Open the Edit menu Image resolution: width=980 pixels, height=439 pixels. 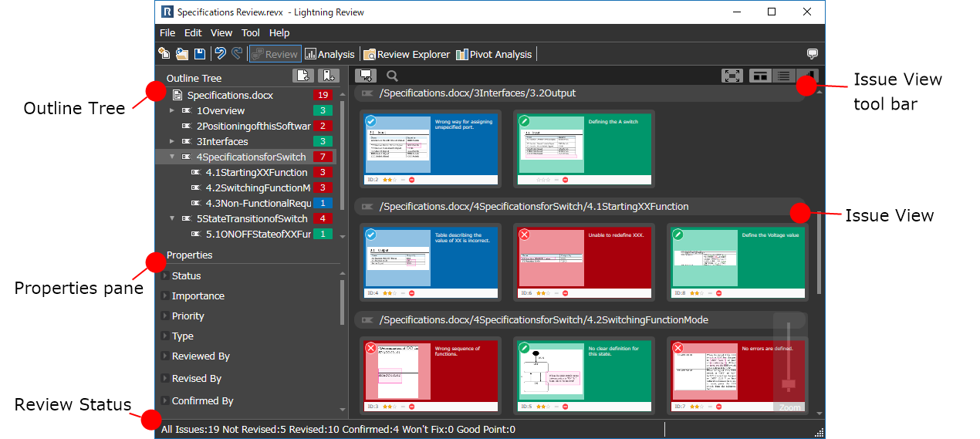click(193, 32)
